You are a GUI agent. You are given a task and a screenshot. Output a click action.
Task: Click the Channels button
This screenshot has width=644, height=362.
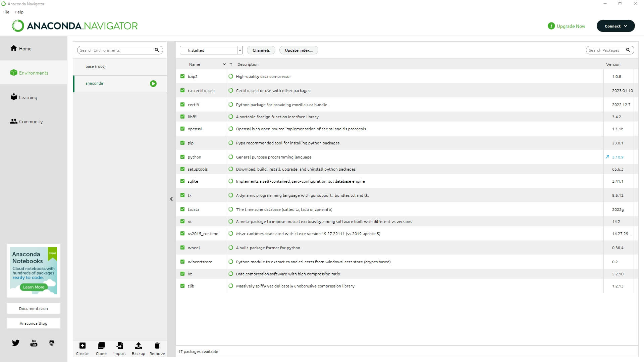tap(261, 50)
